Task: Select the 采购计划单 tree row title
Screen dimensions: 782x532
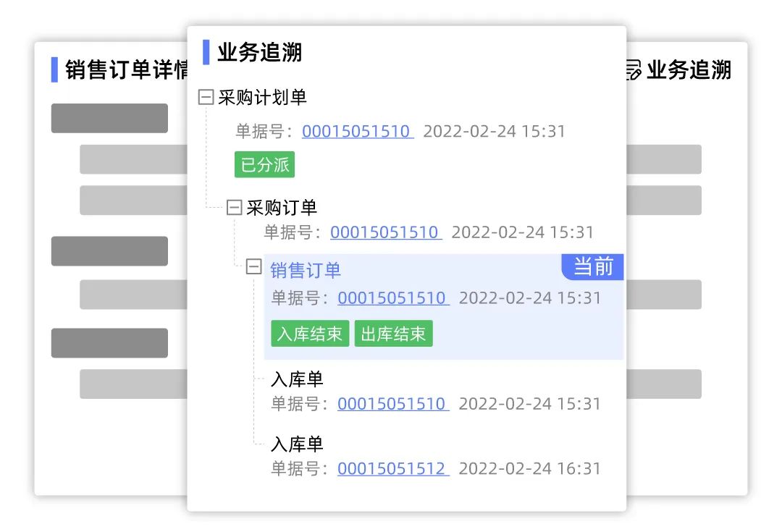Action: pyautogui.click(x=262, y=97)
